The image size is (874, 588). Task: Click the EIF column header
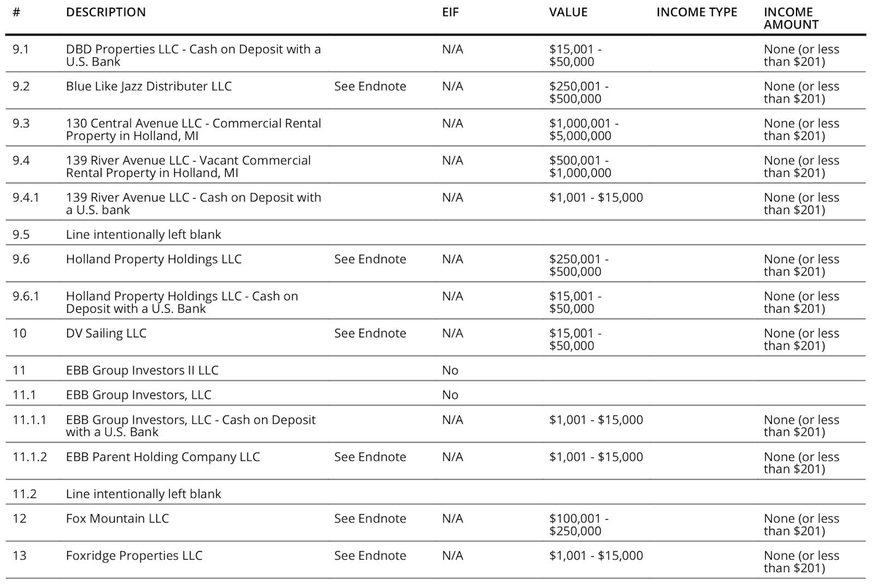(450, 12)
